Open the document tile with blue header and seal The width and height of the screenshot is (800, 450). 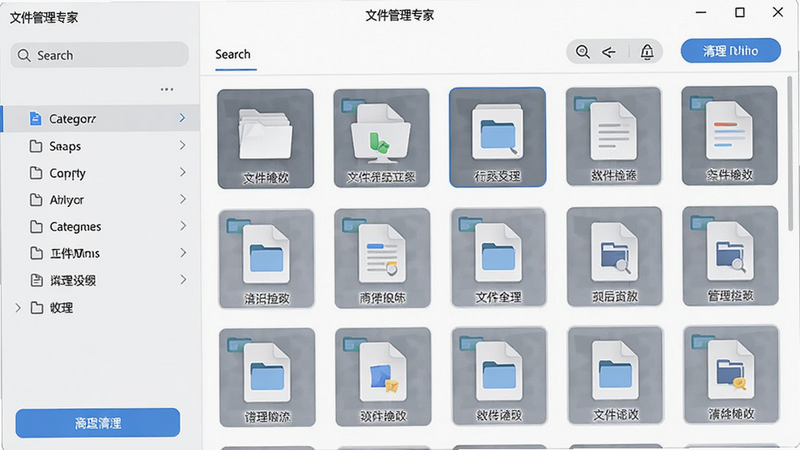point(382,258)
